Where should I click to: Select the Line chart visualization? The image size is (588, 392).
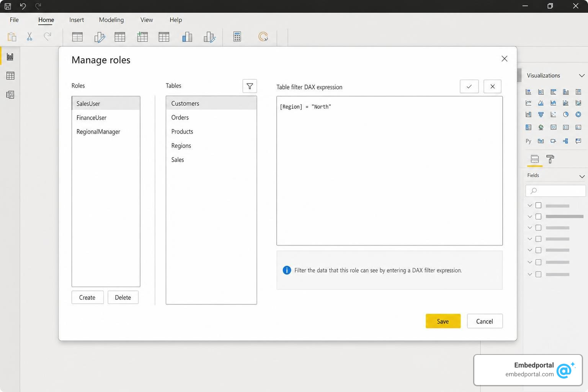(x=528, y=103)
